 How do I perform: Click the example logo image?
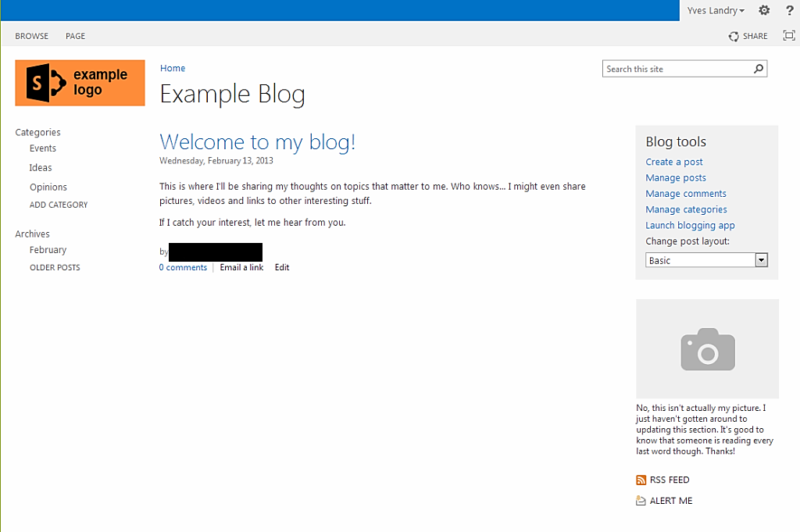pyautogui.click(x=80, y=83)
